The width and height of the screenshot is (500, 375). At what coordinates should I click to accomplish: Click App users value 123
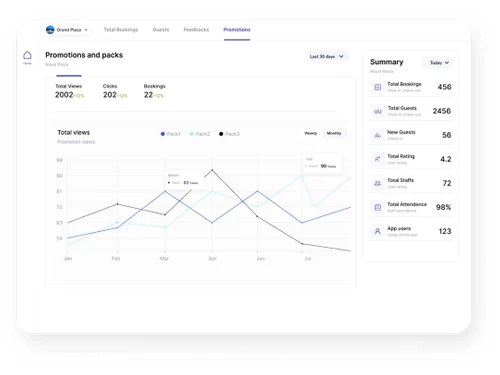tap(445, 231)
